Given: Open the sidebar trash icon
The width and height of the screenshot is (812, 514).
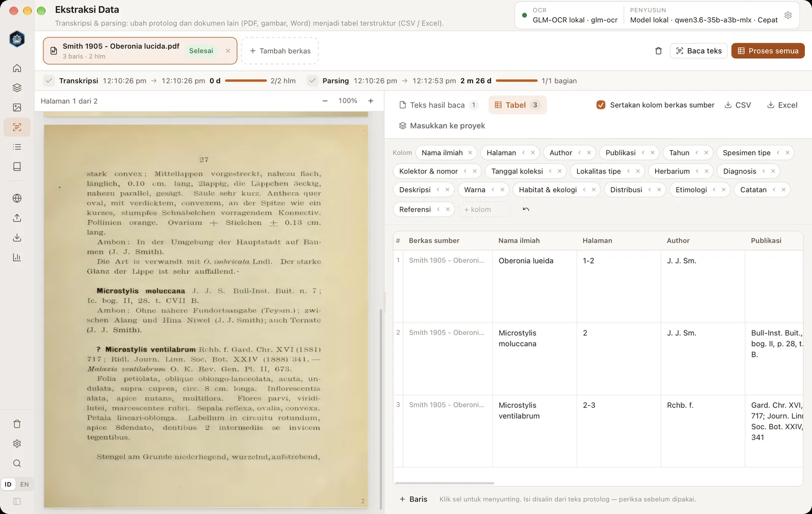Looking at the screenshot, I should 17,424.
